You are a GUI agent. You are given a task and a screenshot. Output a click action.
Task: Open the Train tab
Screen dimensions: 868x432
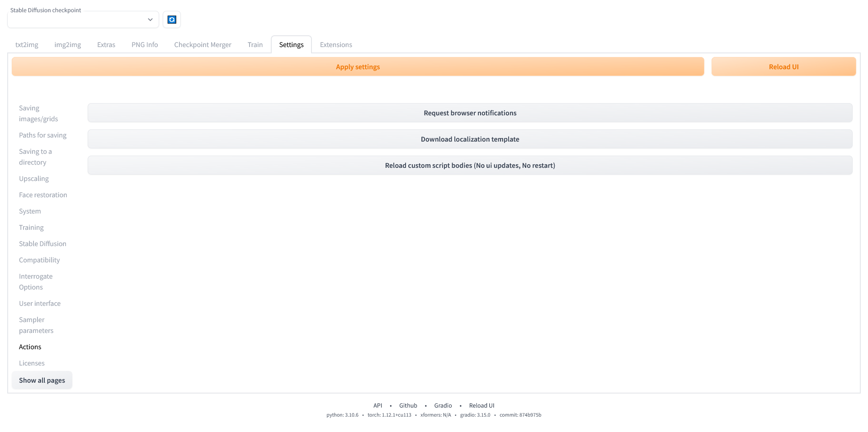coord(255,44)
